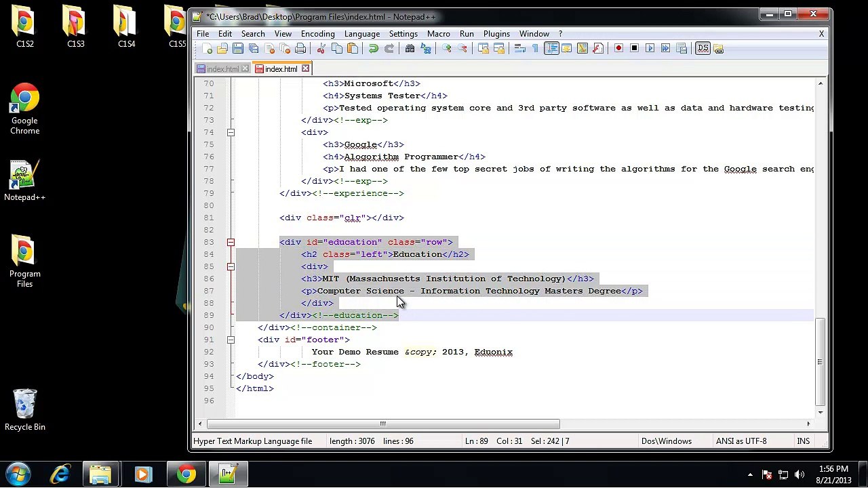Collapse the fold marker at line 85
868x488 pixels.
coord(231,266)
